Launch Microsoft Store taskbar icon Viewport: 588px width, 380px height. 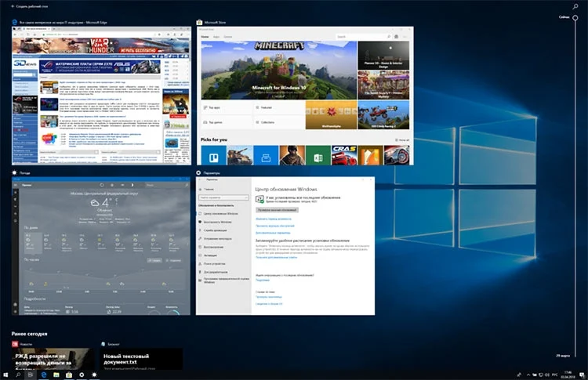click(x=69, y=375)
